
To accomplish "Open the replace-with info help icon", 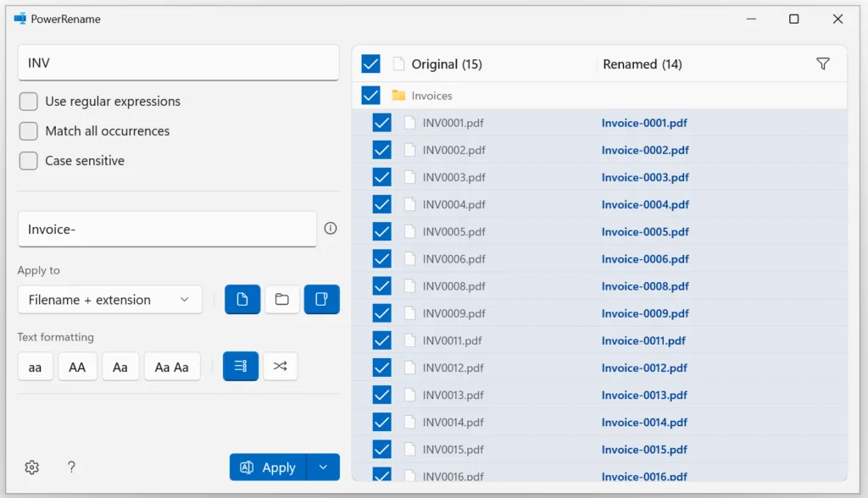I will tap(331, 229).
